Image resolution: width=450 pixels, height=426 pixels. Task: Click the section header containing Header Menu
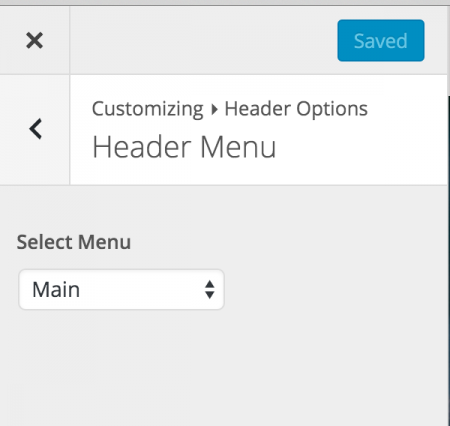(259, 130)
